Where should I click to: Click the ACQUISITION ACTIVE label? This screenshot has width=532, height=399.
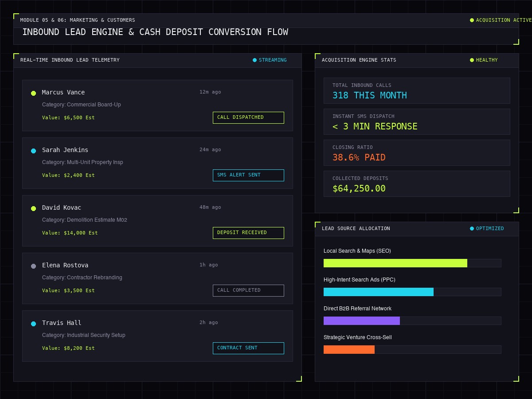point(504,20)
